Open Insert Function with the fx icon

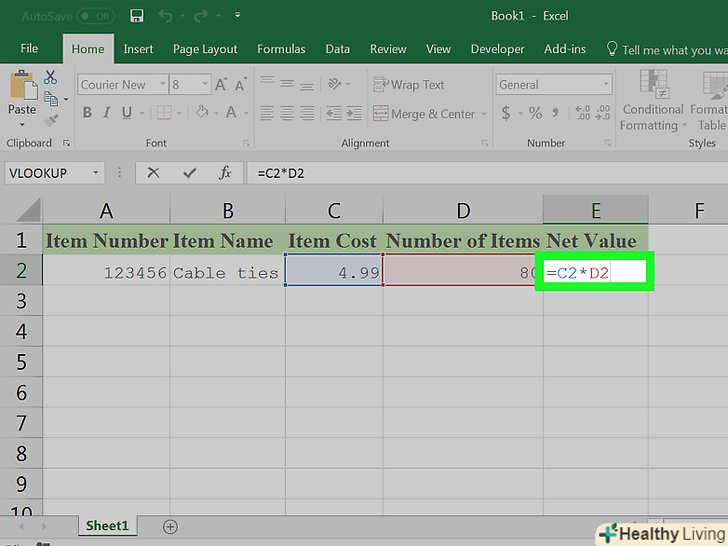(x=226, y=172)
